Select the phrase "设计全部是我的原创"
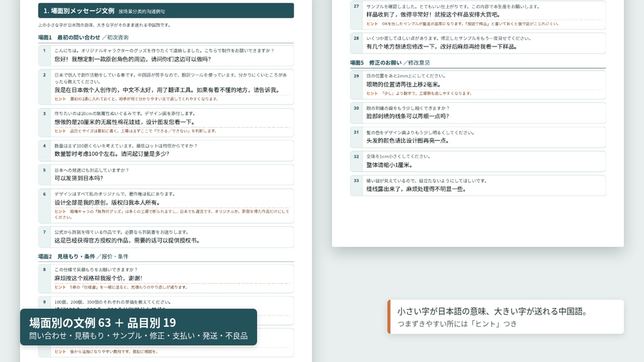 pos(81,202)
